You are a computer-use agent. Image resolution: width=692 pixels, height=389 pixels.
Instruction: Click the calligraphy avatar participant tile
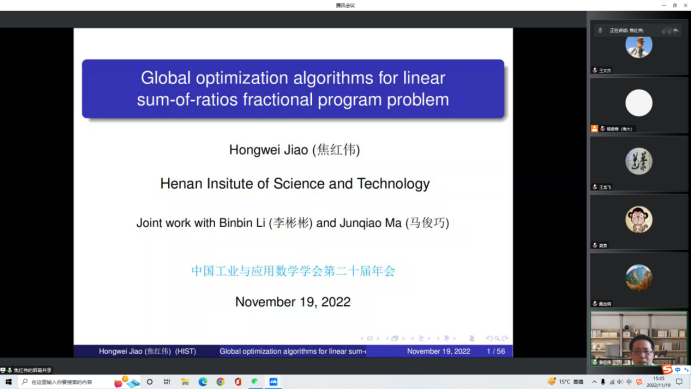click(x=639, y=163)
